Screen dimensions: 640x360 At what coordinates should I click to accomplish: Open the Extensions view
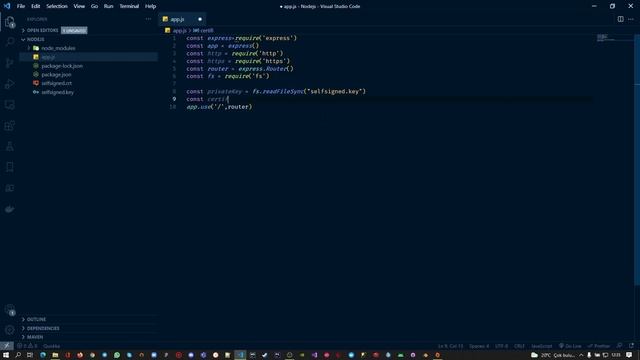tap(9, 125)
